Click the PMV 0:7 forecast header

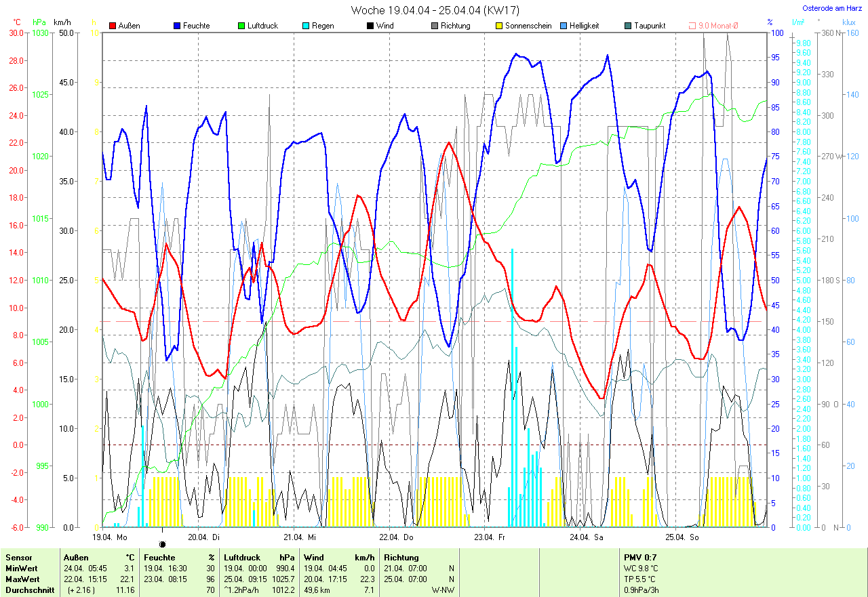tap(641, 557)
